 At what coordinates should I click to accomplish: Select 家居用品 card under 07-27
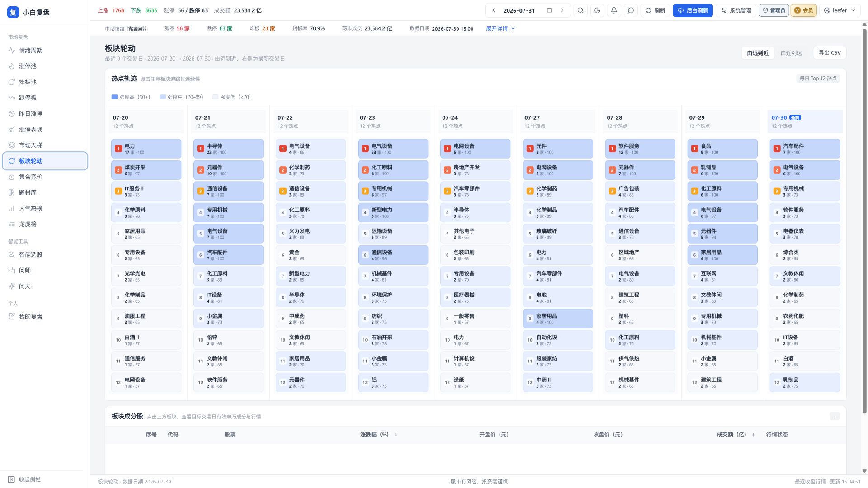tap(558, 319)
